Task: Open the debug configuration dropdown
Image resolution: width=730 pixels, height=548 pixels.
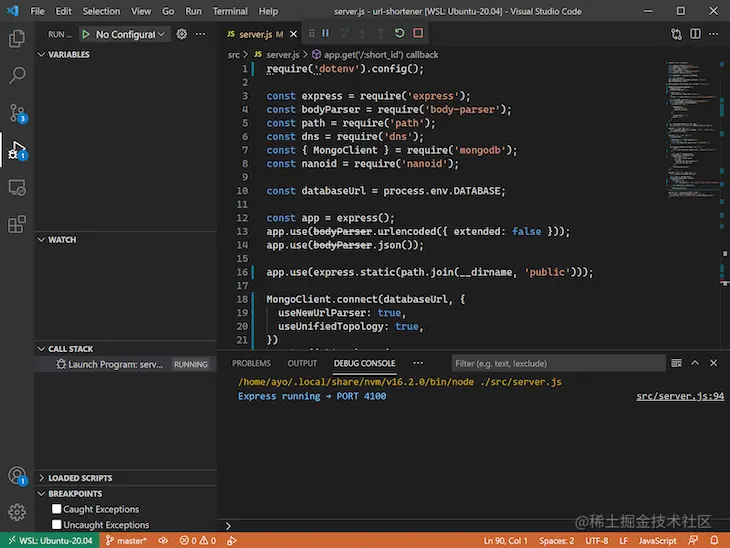Action: (x=131, y=34)
